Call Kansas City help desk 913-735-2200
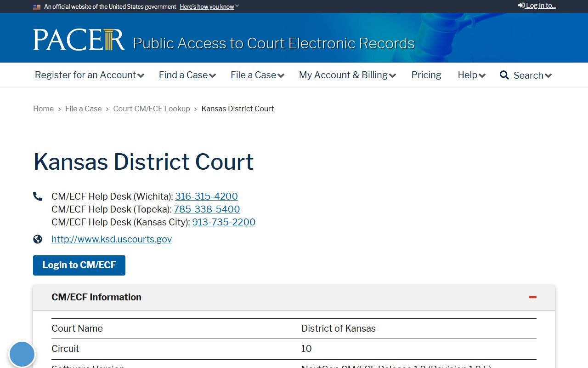The height and width of the screenshot is (368, 588). click(224, 222)
